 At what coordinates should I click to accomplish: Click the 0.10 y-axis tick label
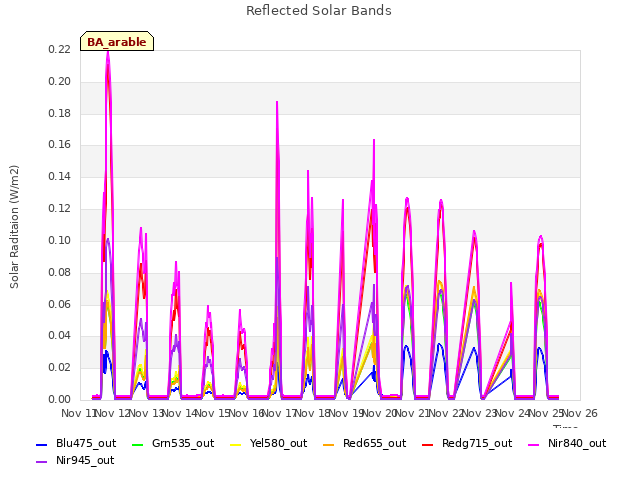pyautogui.click(x=60, y=240)
